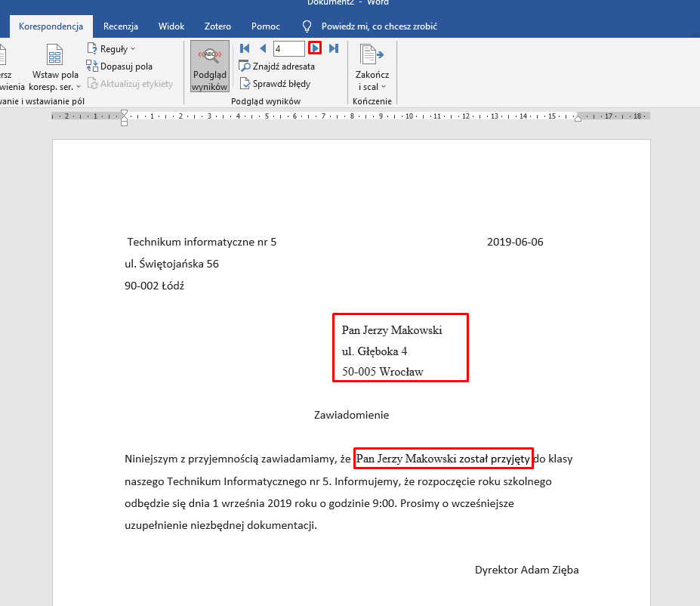Viewport: 700px width, 606px height.
Task: Toggle the Podgląd wyników preview button
Action: pyautogui.click(x=210, y=66)
